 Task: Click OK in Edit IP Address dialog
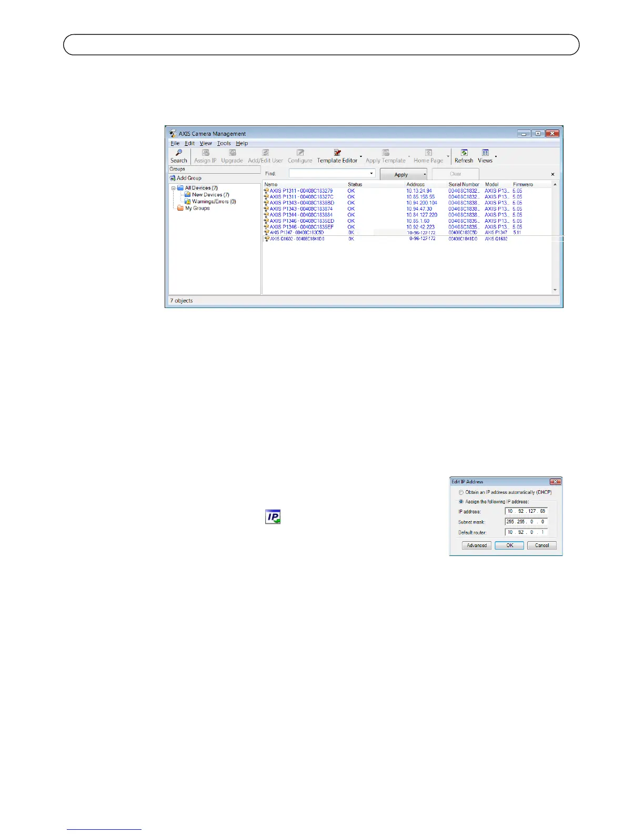509,545
